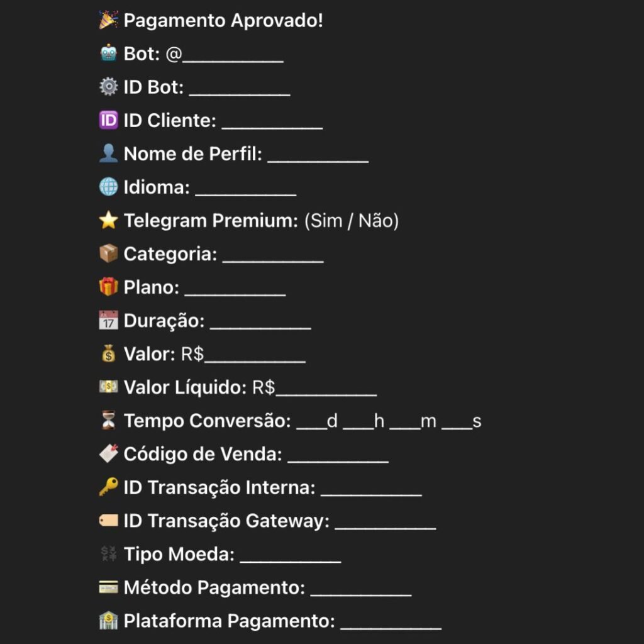This screenshot has height=644, width=644.
Task: Click the bank emoji beside Plataforma Pagamento
Action: [108, 621]
